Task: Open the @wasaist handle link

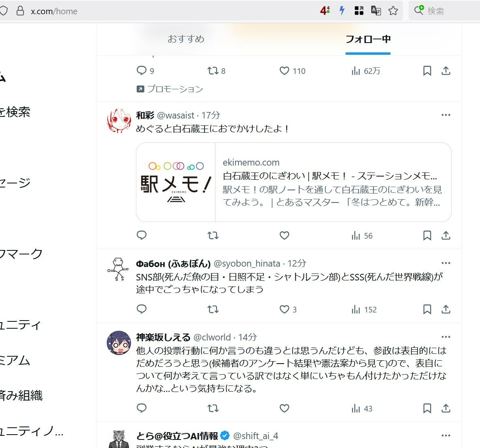Action: pyautogui.click(x=176, y=115)
